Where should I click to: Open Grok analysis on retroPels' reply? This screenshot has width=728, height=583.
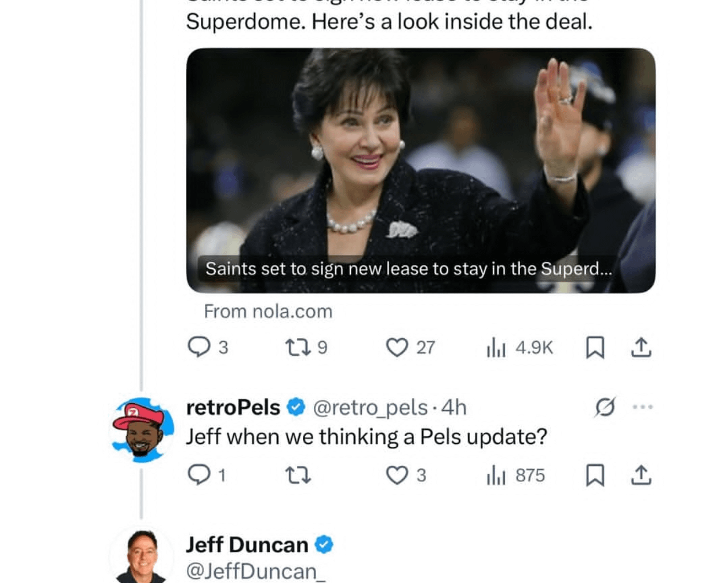(x=606, y=407)
